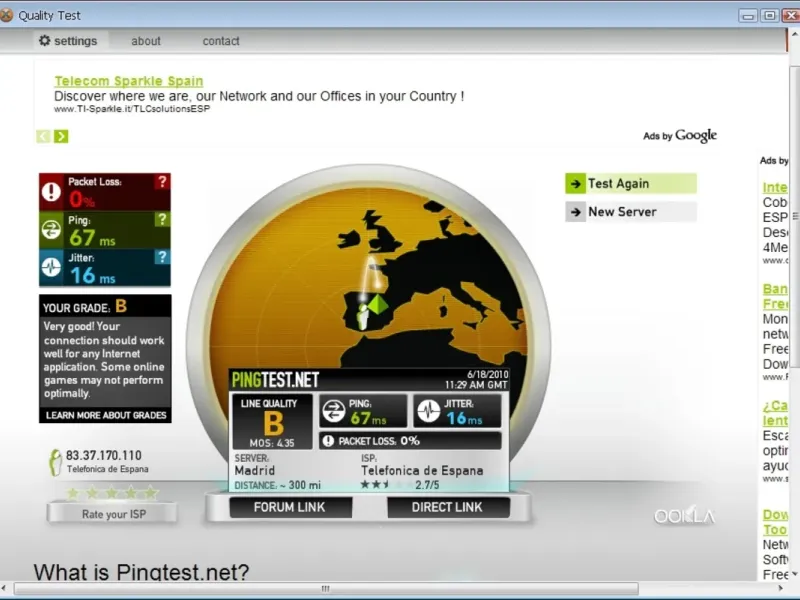
Task: Open Ping help question mark
Action: click(162, 219)
